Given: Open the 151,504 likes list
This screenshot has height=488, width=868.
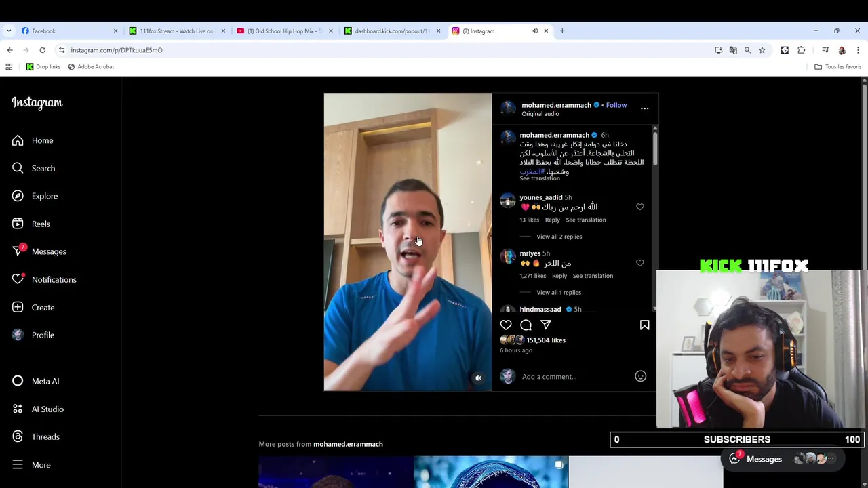Looking at the screenshot, I should (546, 340).
